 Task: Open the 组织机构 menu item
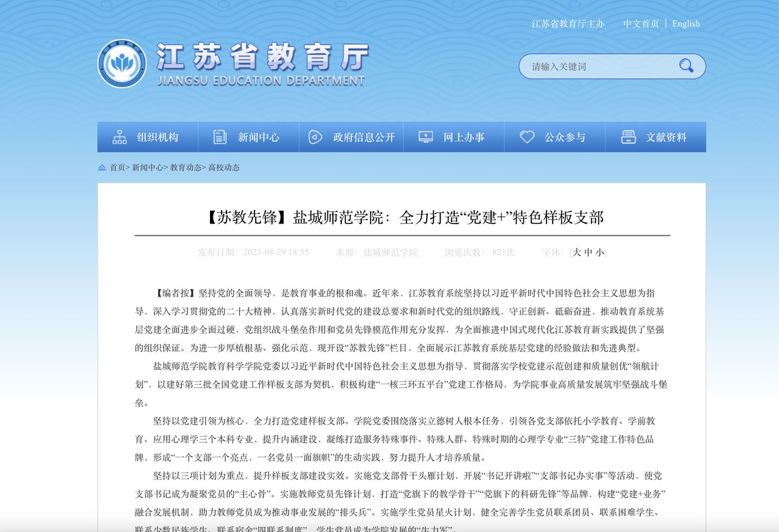(x=157, y=137)
